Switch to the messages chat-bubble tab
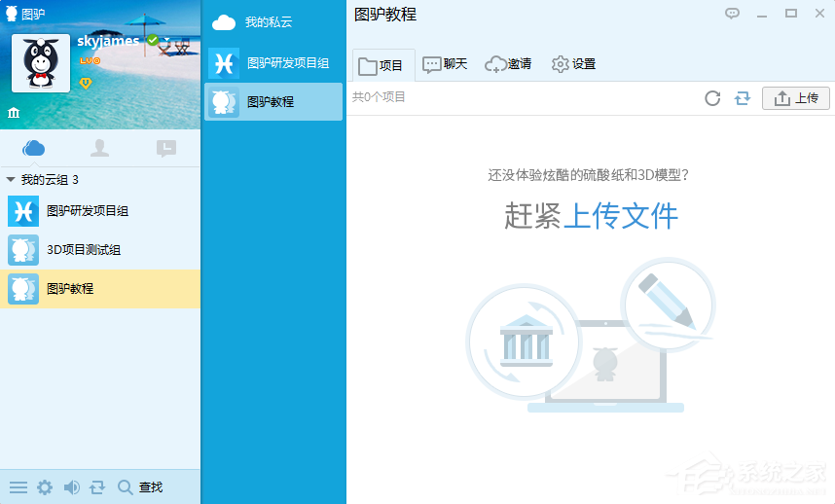 [x=166, y=148]
